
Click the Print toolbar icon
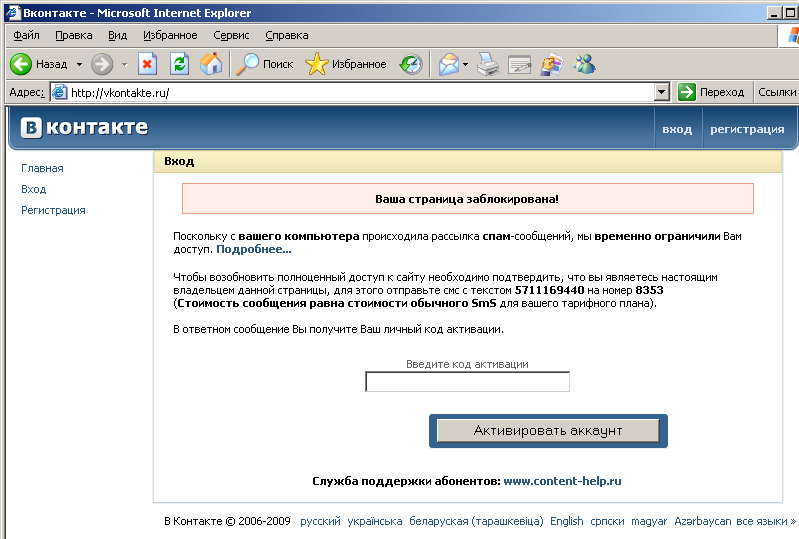click(488, 64)
